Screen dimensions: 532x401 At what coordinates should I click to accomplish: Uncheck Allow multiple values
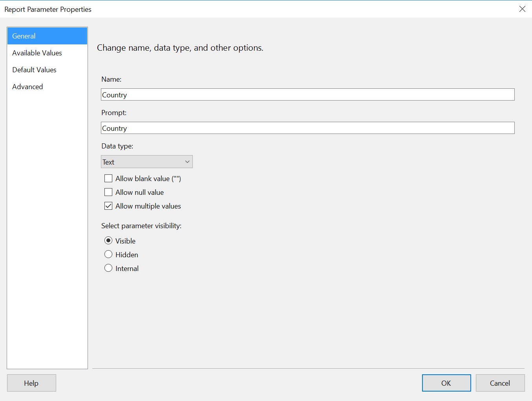(x=108, y=206)
